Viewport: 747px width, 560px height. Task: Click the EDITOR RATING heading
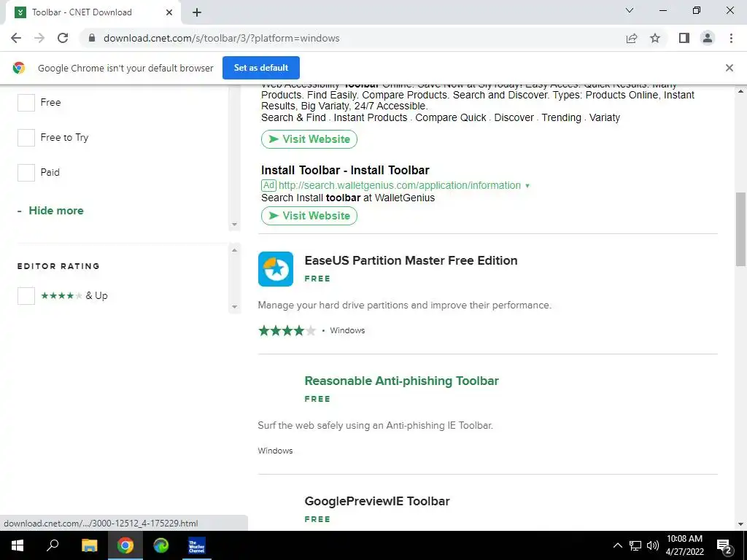point(58,266)
